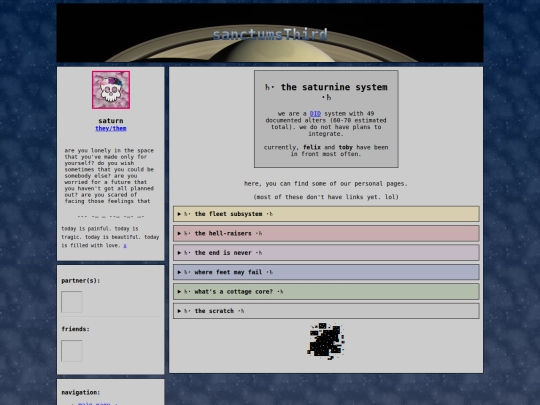540x405 pixels.
Task: Click the 'partner(s):' label
Action: point(81,281)
